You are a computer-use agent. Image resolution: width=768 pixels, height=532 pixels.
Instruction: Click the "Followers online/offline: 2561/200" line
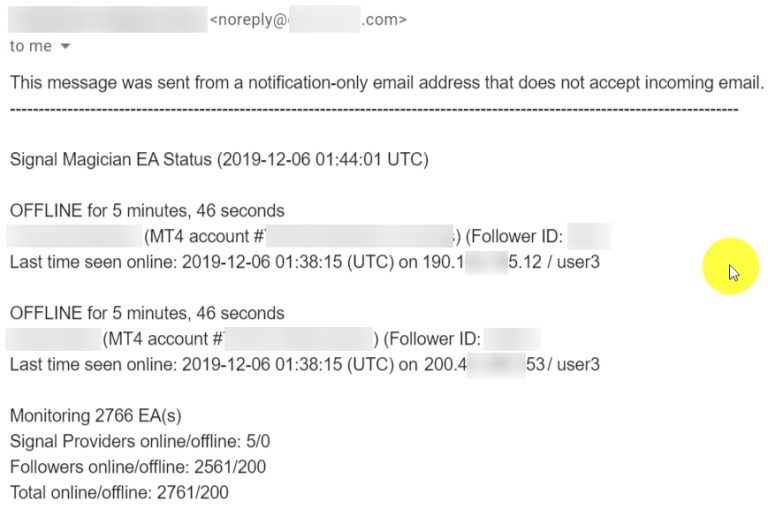(137, 467)
